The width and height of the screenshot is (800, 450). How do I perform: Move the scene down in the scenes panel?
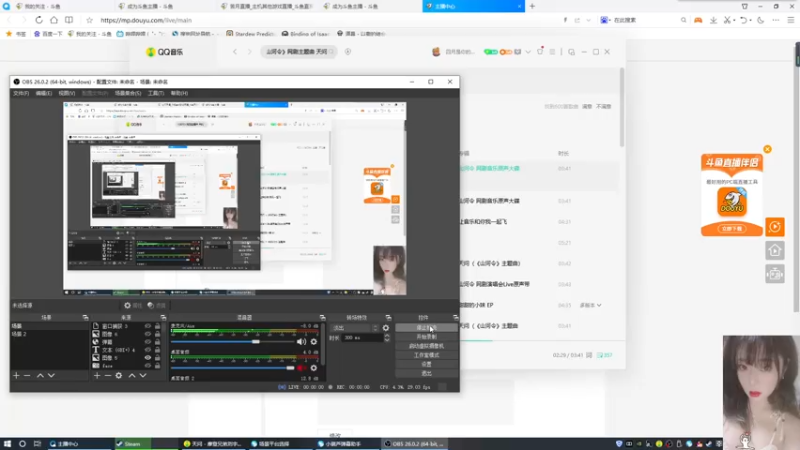coord(51,376)
